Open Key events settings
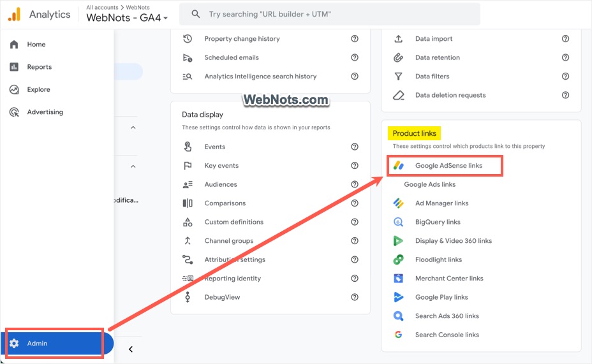This screenshot has height=364, width=592. coord(221,166)
